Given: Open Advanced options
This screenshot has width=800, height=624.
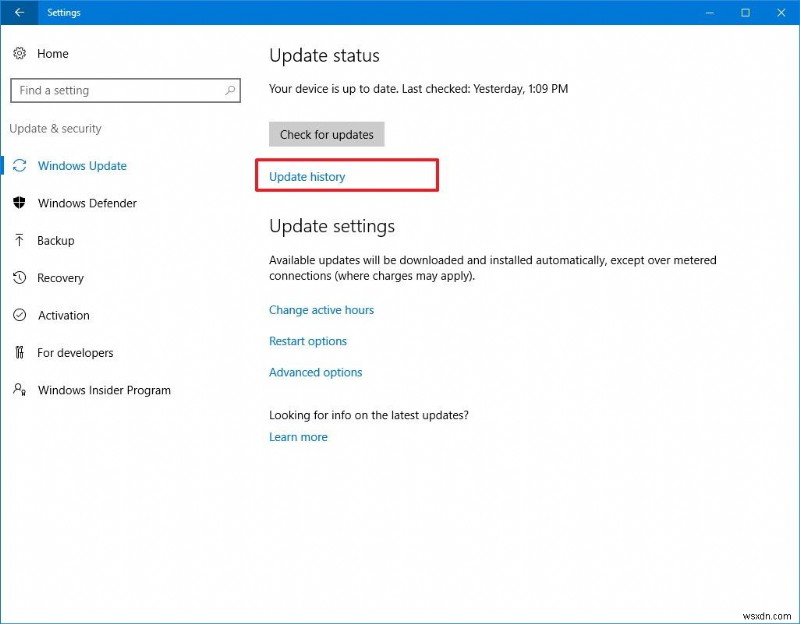Looking at the screenshot, I should coord(316,372).
